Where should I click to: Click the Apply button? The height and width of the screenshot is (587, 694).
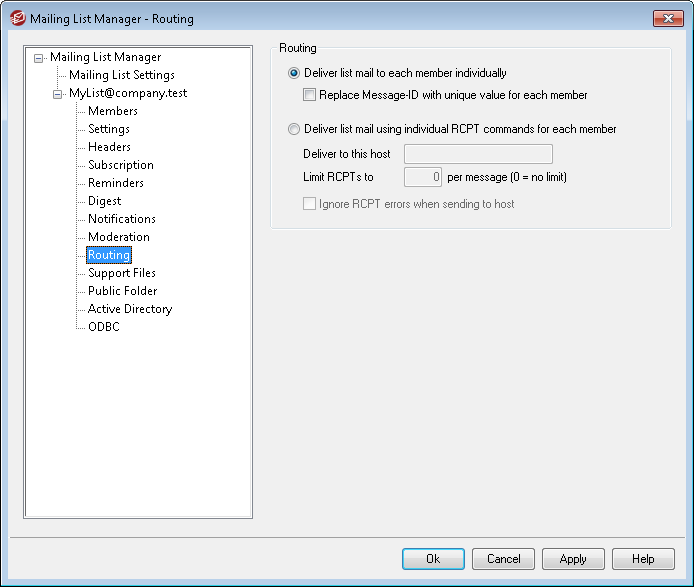573,559
